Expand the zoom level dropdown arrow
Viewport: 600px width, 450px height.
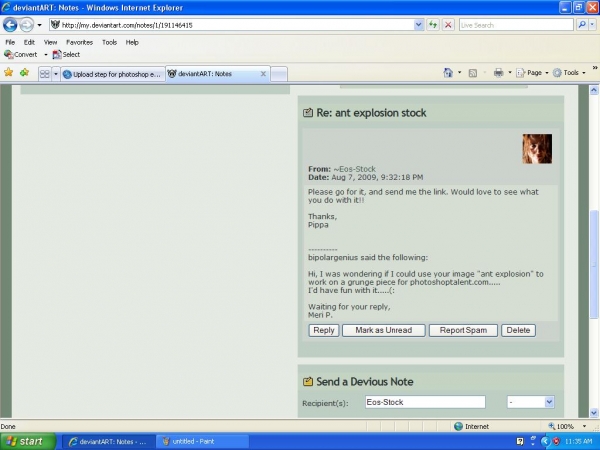(584, 426)
